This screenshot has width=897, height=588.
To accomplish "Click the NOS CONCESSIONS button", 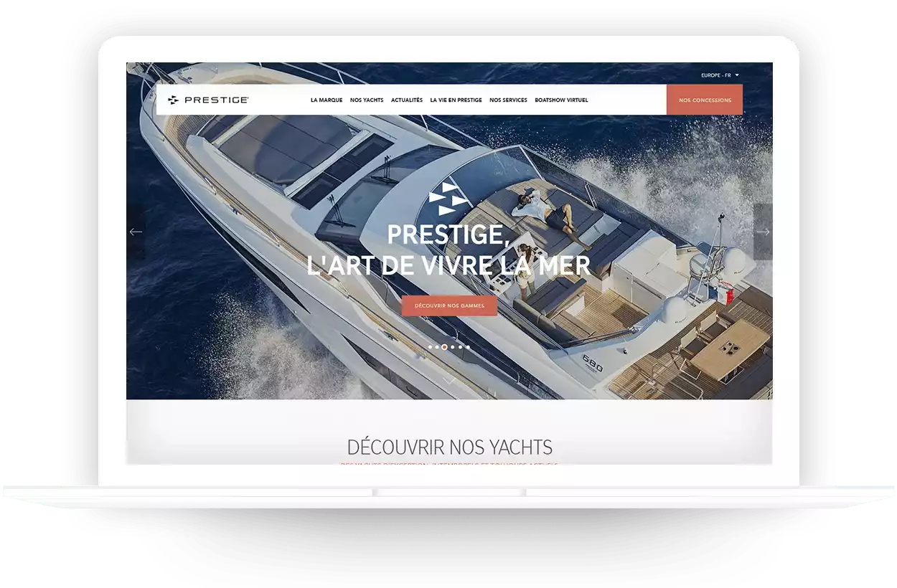I will coord(705,100).
